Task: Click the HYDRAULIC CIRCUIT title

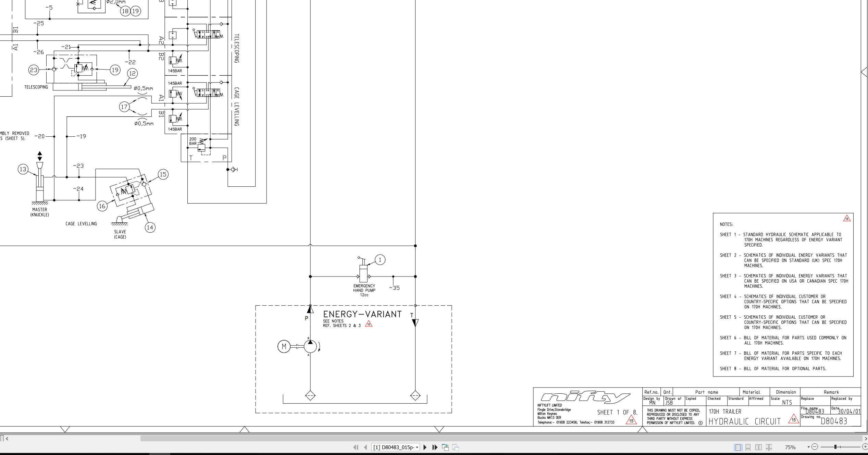Action: (744, 421)
